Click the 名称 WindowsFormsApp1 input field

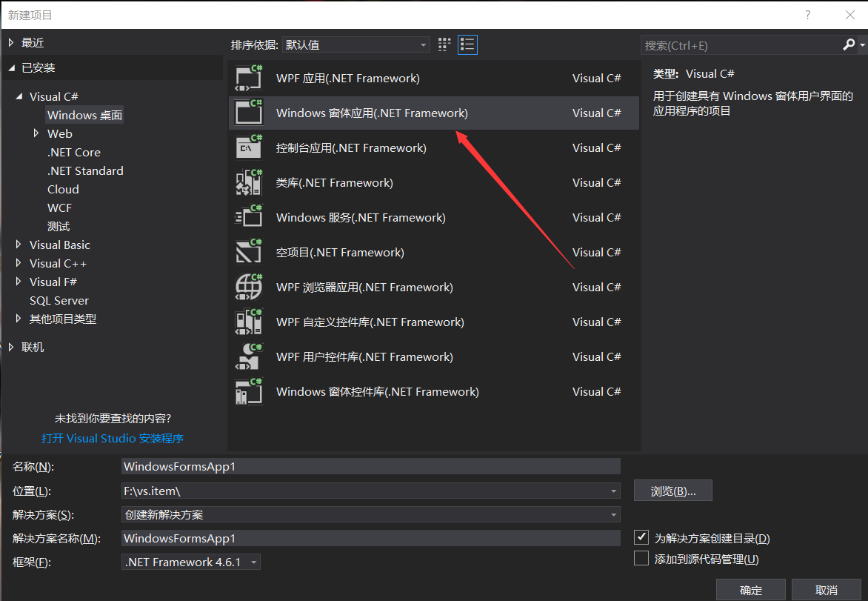point(371,466)
